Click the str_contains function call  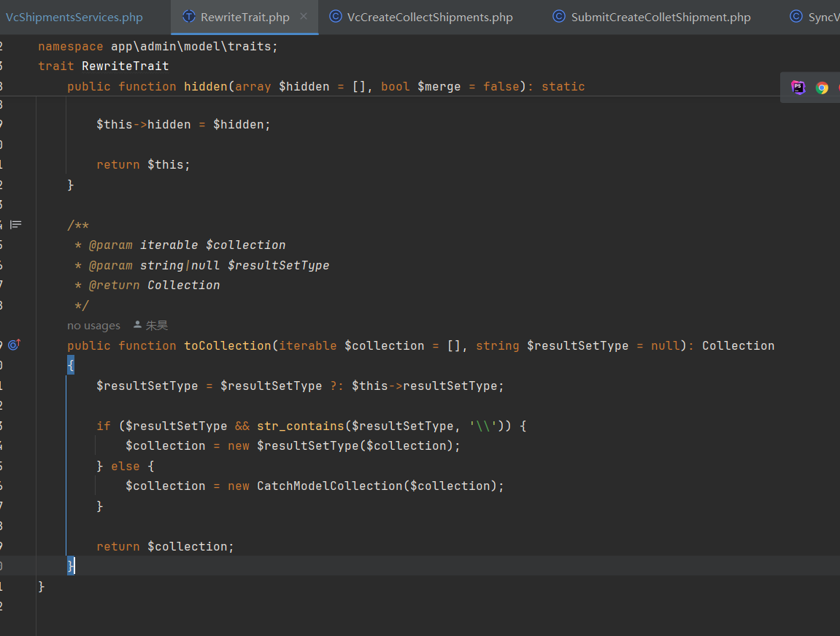tap(301, 426)
